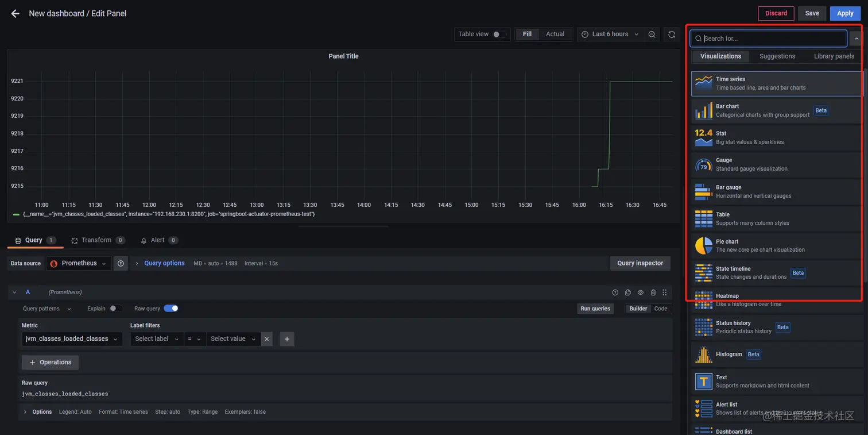Expand the Options row below the raw query
This screenshot has width=868, height=435.
(x=25, y=412)
